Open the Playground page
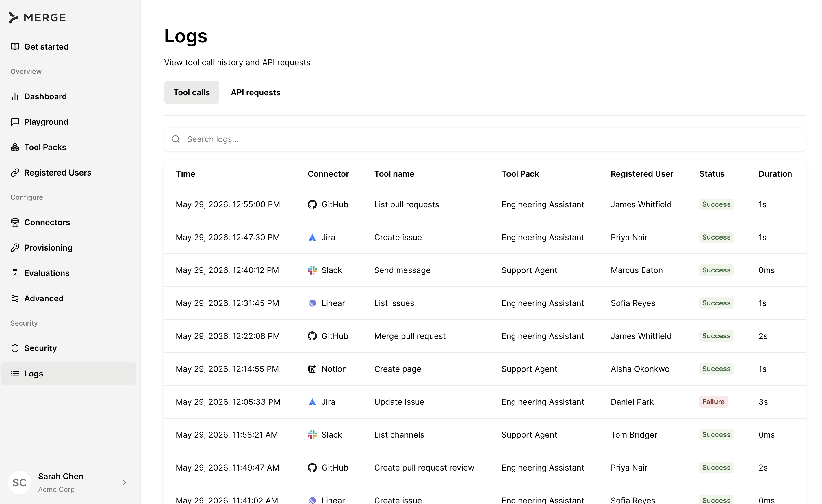Screen dimensions: 822x504 (x=68, y=122)
